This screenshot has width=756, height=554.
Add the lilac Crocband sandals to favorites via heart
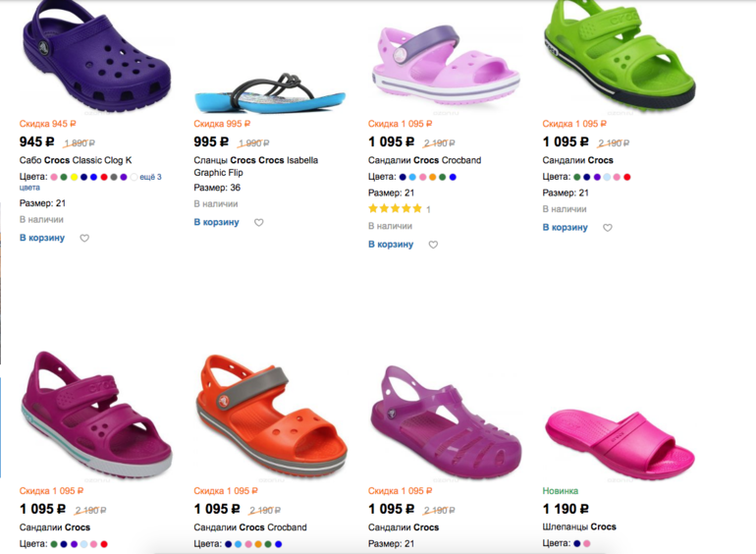pyautogui.click(x=433, y=245)
